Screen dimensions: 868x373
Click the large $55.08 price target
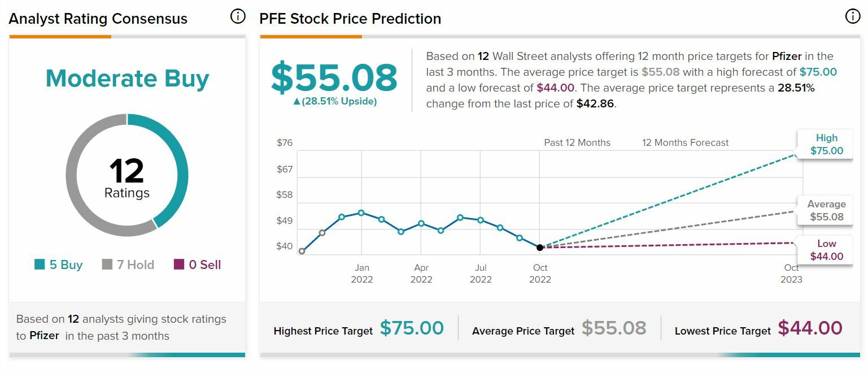[x=334, y=77]
